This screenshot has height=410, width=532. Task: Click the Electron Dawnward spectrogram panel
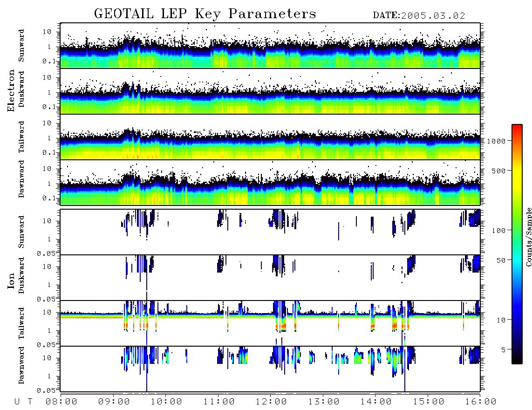[270, 183]
